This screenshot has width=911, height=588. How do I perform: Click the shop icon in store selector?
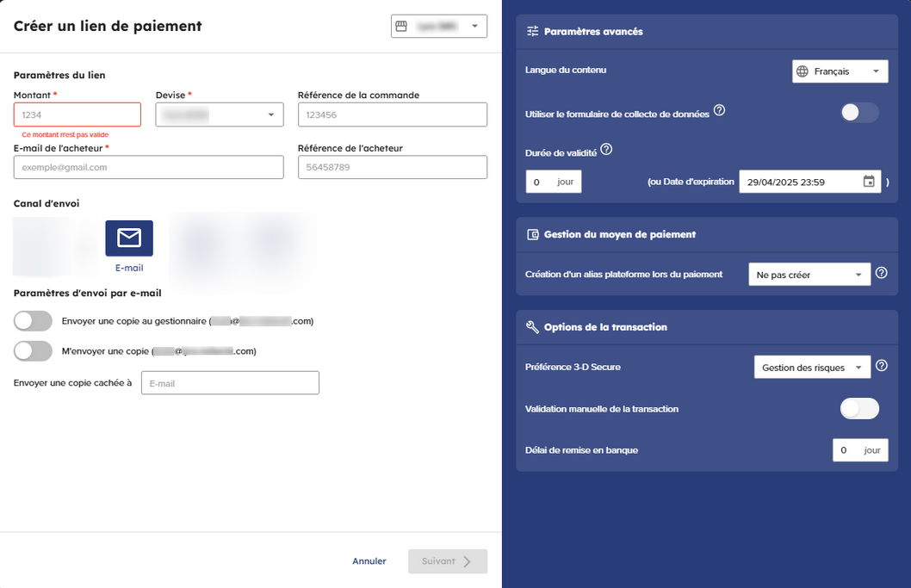[x=401, y=27]
